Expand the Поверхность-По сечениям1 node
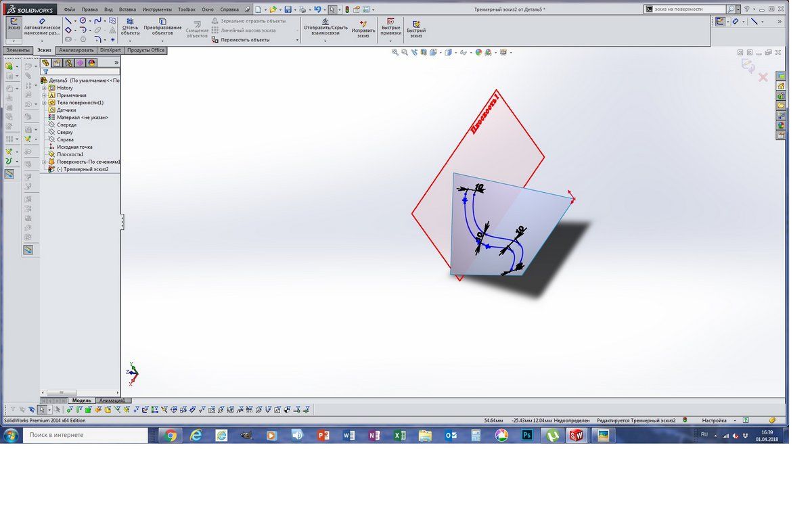The width and height of the screenshot is (812, 506). point(44,162)
